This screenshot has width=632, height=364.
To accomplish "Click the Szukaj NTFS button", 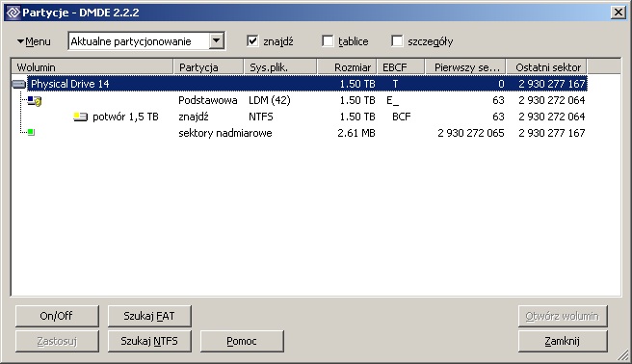I will [149, 341].
